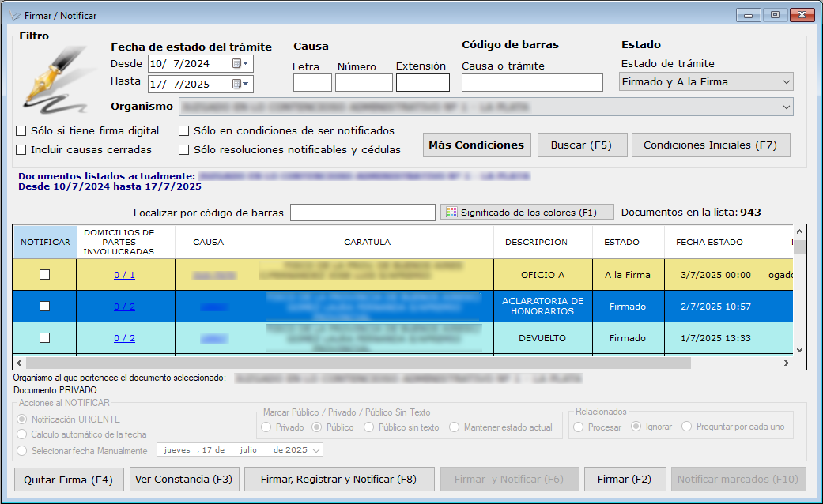This screenshot has width=823, height=504.
Task: Open the Hasta date calendar picker
Action: tap(240, 84)
